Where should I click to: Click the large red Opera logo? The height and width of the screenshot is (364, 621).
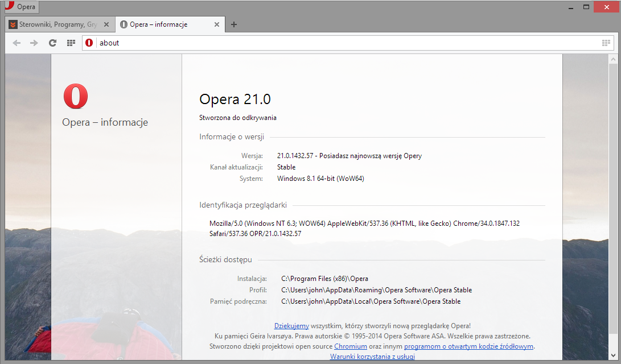tap(76, 96)
